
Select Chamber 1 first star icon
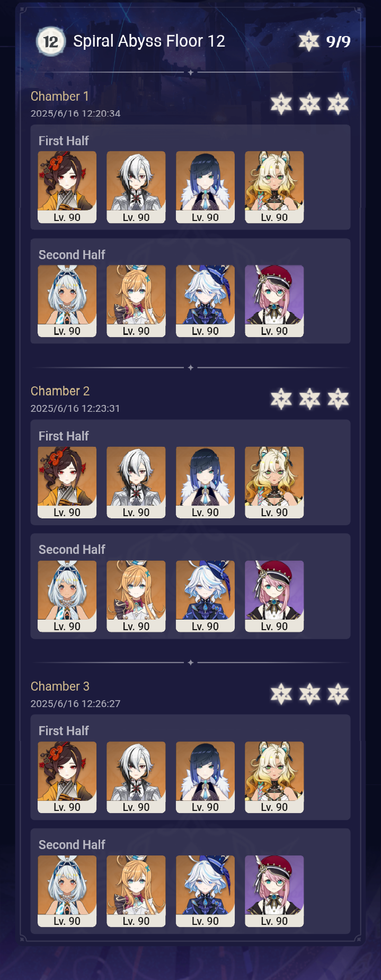[281, 104]
